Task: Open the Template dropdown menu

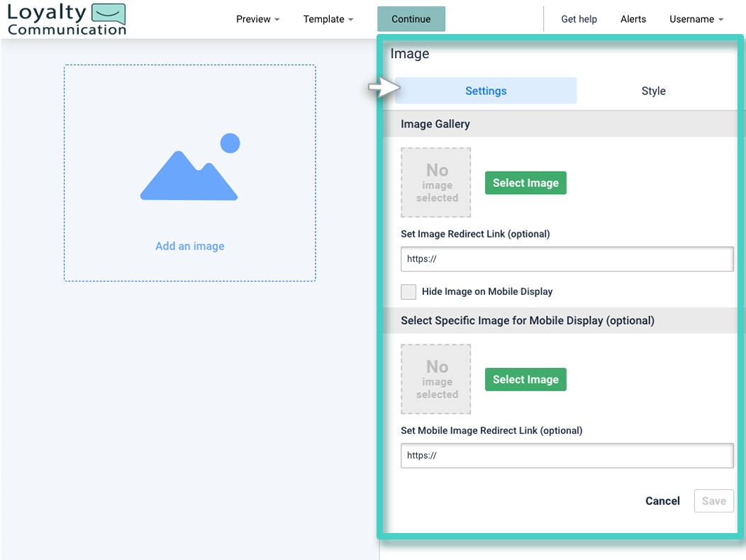Action: click(x=328, y=19)
